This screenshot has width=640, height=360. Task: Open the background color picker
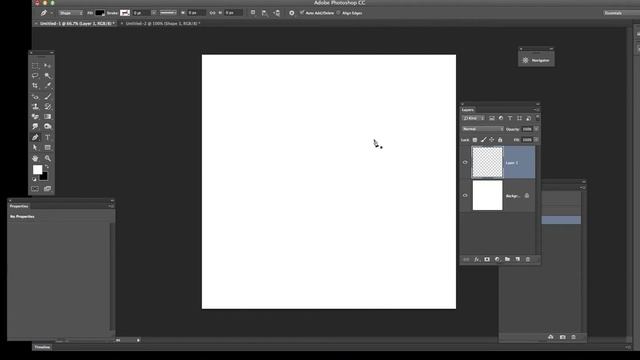[x=45, y=177]
